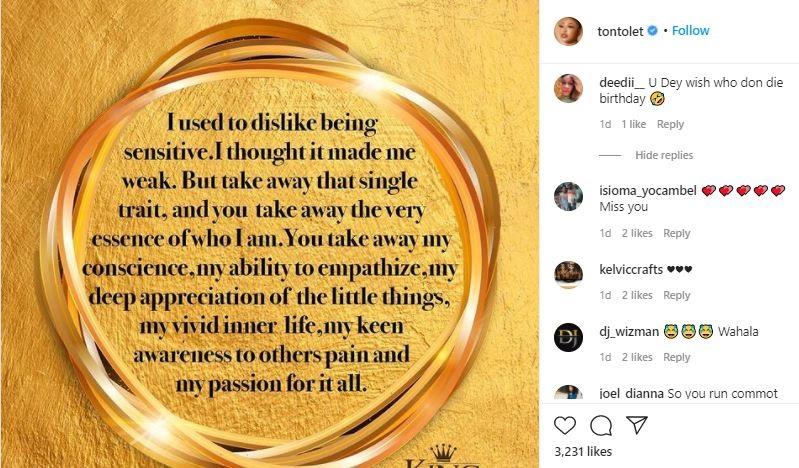The width and height of the screenshot is (799, 468).
Task: View 1 like on deedii__'s comment
Action: click(x=634, y=125)
